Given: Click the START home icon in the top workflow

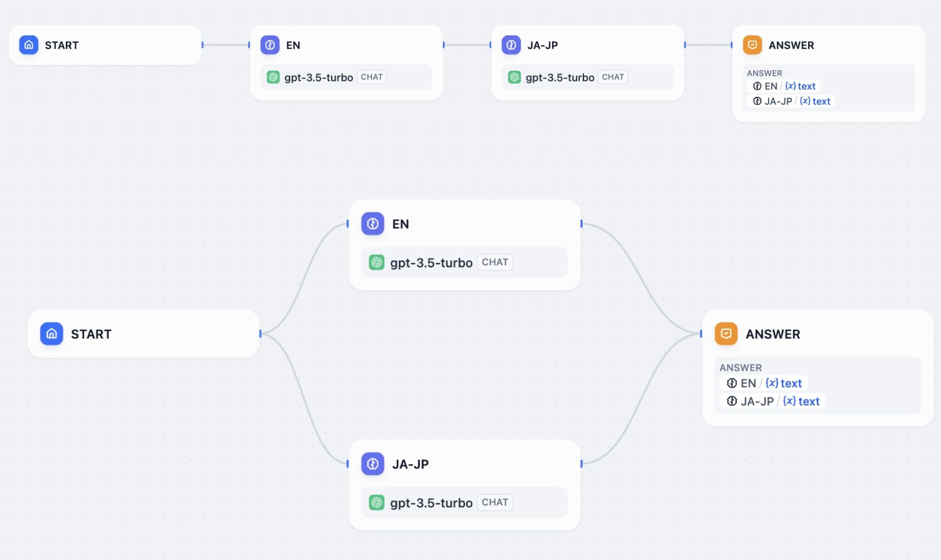Looking at the screenshot, I should click(x=29, y=45).
